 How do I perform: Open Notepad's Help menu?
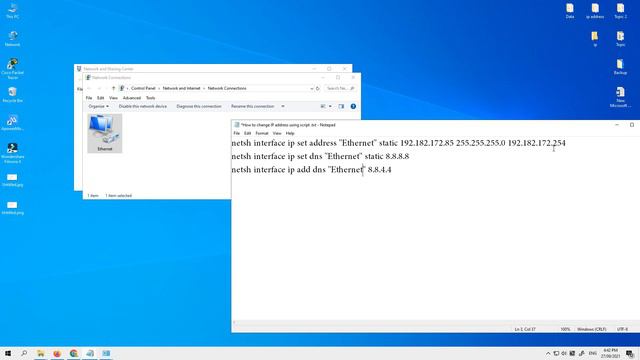click(290, 133)
